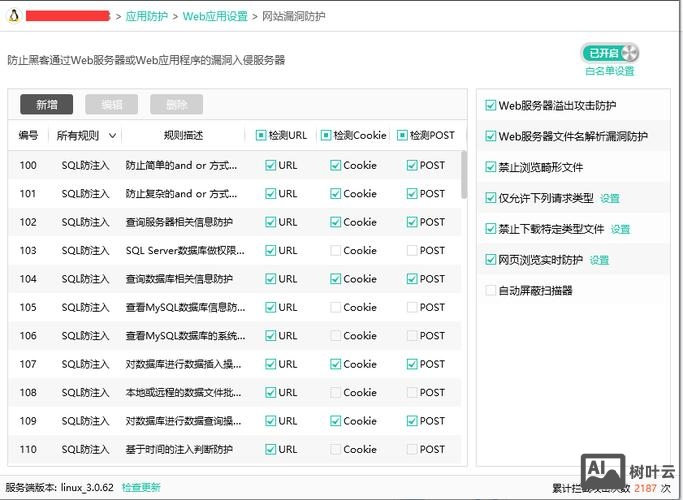
Task: Open 白名单设置 link
Action: tap(609, 71)
